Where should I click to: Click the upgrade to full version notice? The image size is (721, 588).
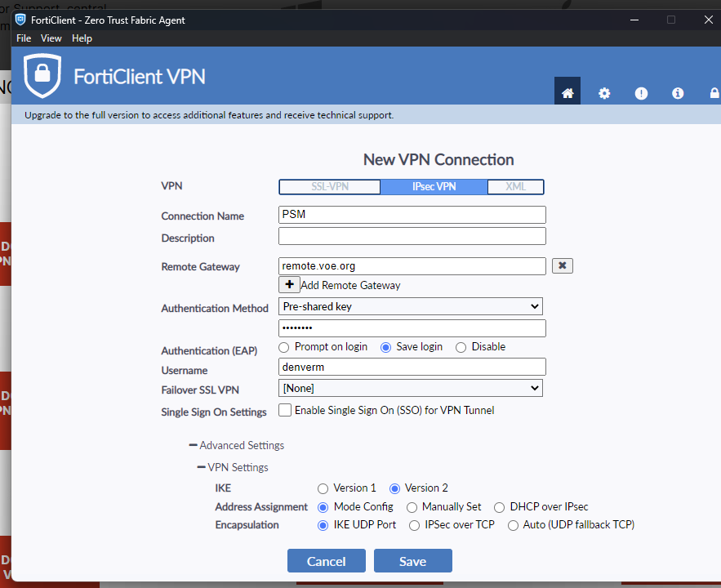(209, 115)
